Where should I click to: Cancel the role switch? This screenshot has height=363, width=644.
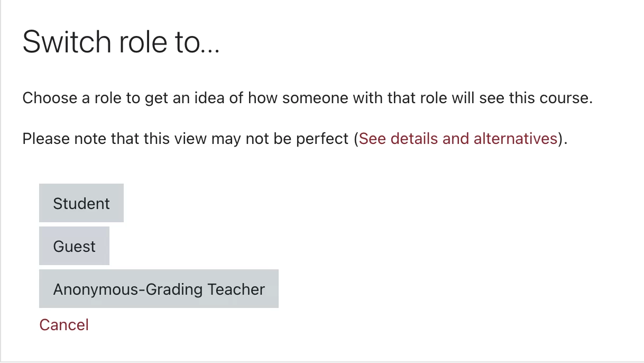(x=64, y=324)
